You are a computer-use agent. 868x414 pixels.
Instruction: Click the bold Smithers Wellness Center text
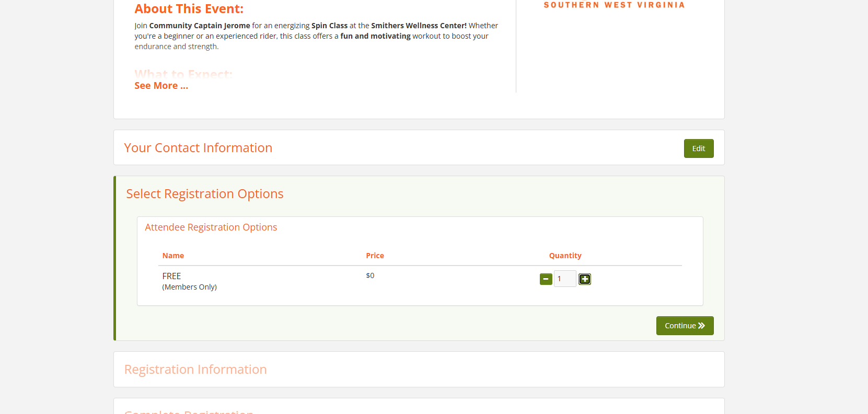point(418,26)
